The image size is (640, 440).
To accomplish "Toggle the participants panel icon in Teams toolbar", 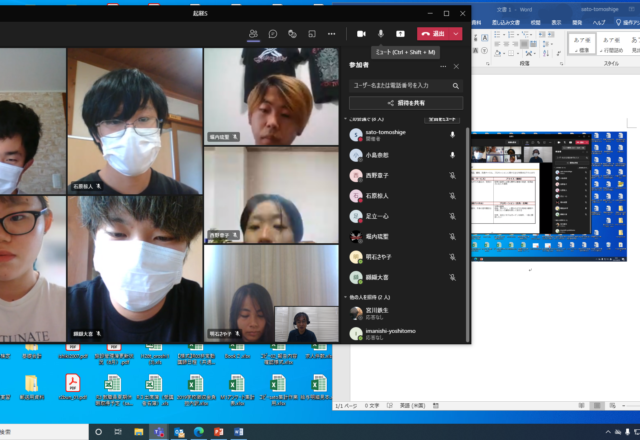I will (x=253, y=33).
